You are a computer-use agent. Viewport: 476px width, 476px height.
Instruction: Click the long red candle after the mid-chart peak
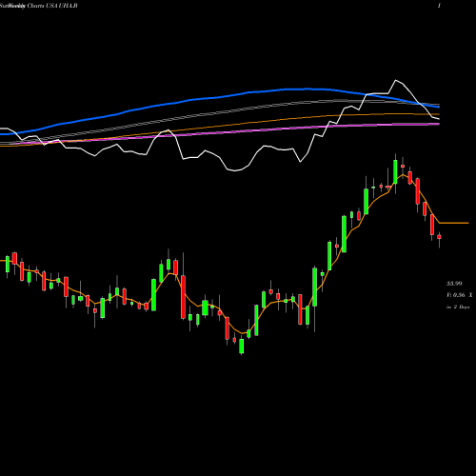pyautogui.click(x=183, y=297)
